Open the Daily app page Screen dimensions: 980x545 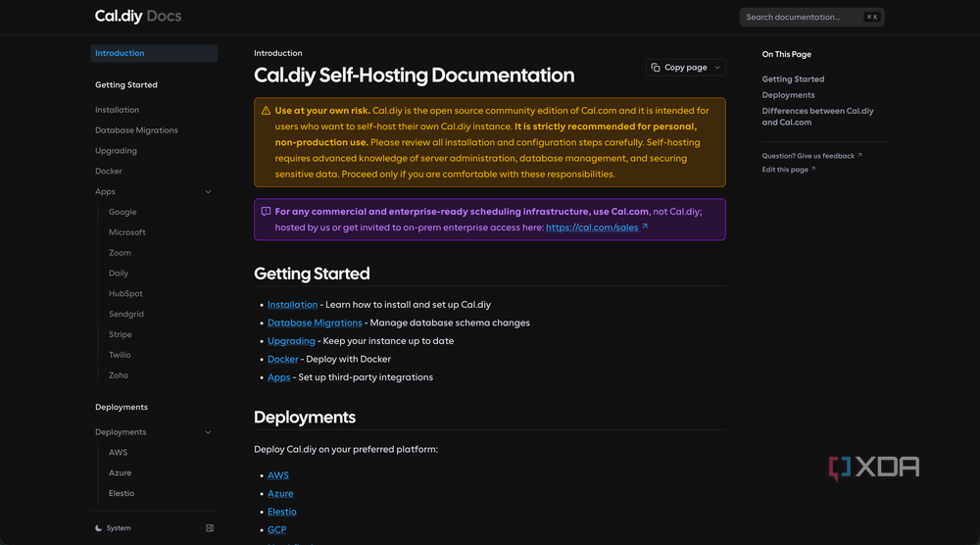(119, 273)
